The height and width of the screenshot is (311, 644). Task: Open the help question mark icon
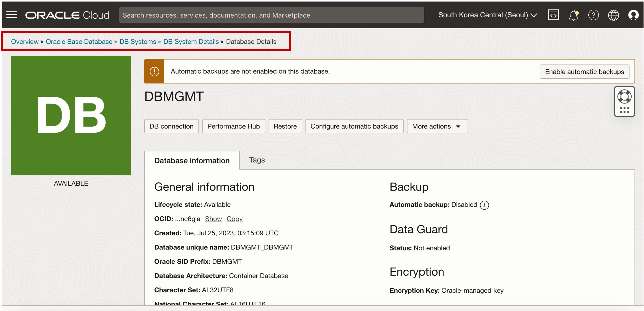(x=593, y=15)
